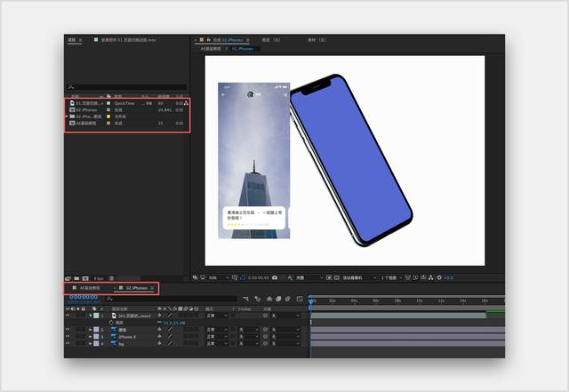Click the project flowchart icon beside the QuickTime row
This screenshot has height=392, width=569.
186,103
